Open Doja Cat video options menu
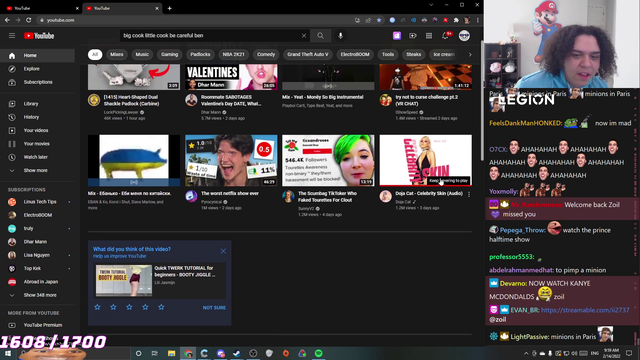The width and height of the screenshot is (640, 360). [x=469, y=195]
